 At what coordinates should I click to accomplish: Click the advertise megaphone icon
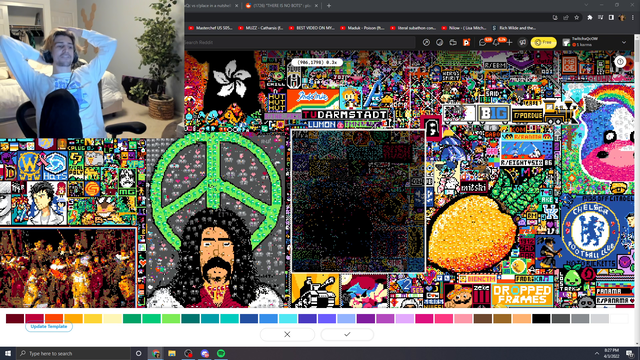click(x=522, y=42)
